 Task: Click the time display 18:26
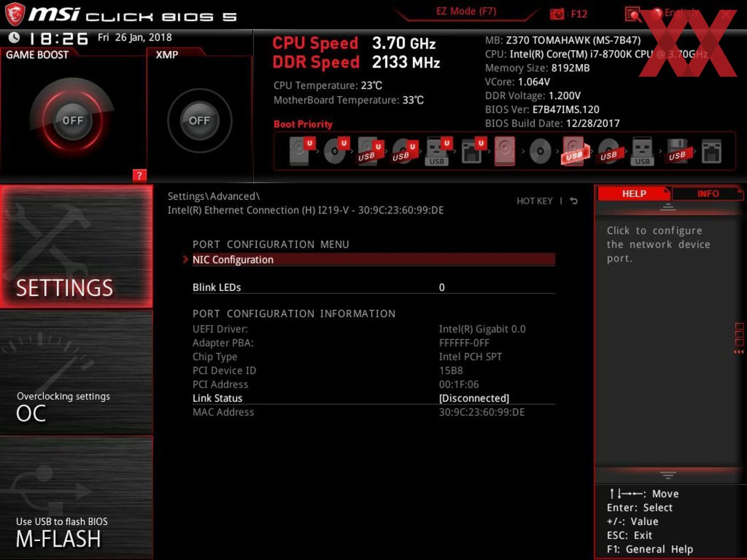pyautogui.click(x=58, y=38)
